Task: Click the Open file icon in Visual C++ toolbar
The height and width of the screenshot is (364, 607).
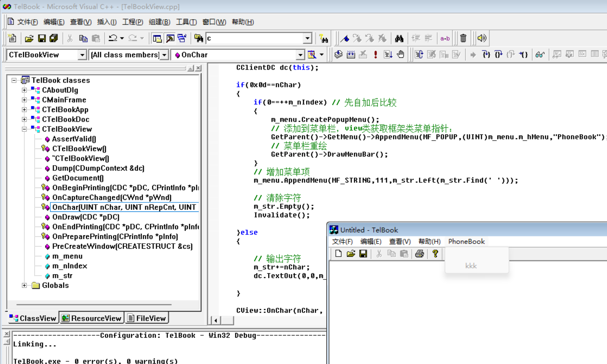Action: tap(29, 38)
